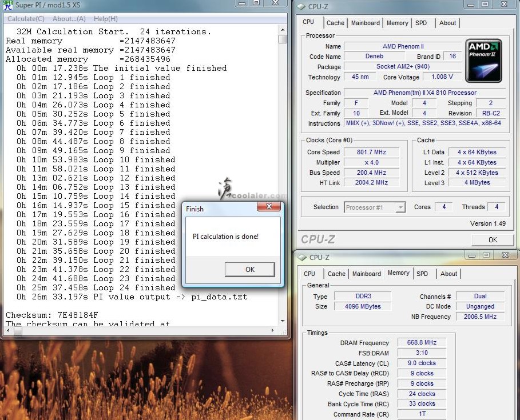Switch to CPU tab in bottom CPU-Z
The width and height of the screenshot is (520, 420).
tap(309, 274)
